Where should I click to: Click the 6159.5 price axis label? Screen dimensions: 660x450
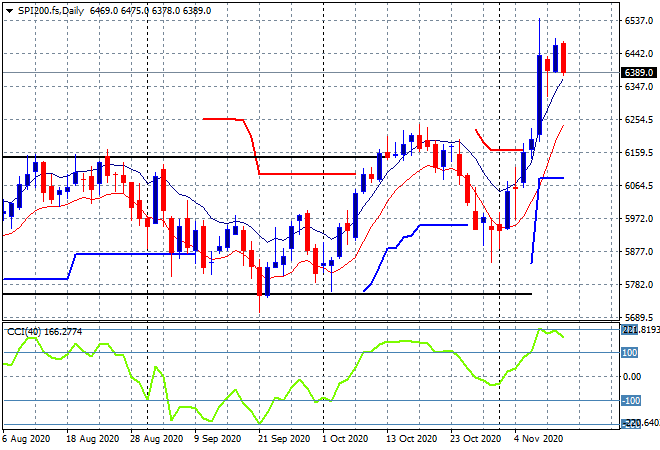639,152
